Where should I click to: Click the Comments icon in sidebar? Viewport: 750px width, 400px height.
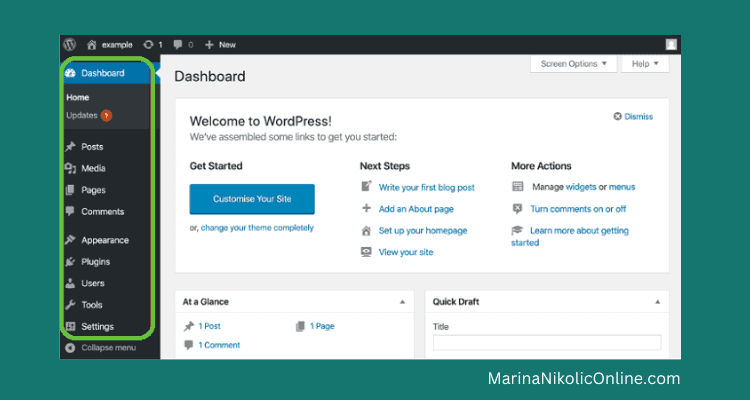70,211
